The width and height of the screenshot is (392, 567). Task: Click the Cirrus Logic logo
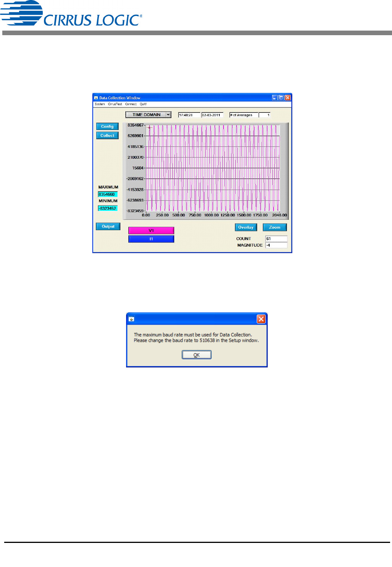71,15
